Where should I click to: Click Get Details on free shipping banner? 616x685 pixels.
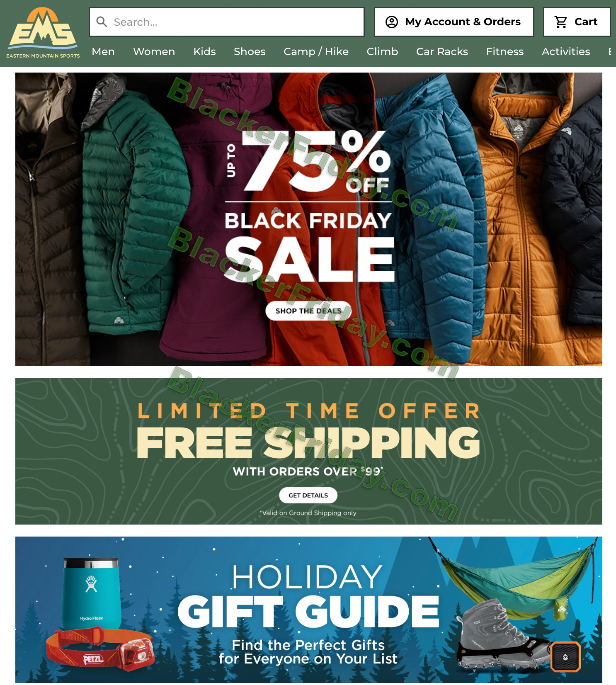pyautogui.click(x=308, y=495)
